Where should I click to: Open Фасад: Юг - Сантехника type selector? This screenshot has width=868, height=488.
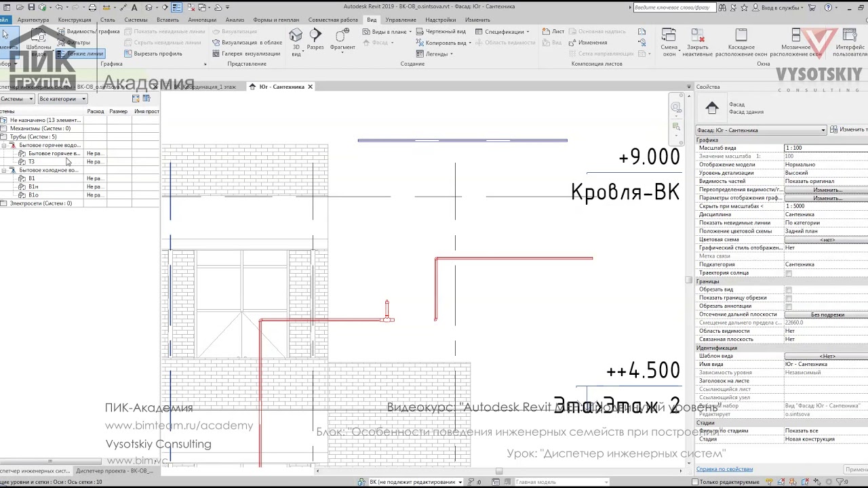[x=761, y=130]
